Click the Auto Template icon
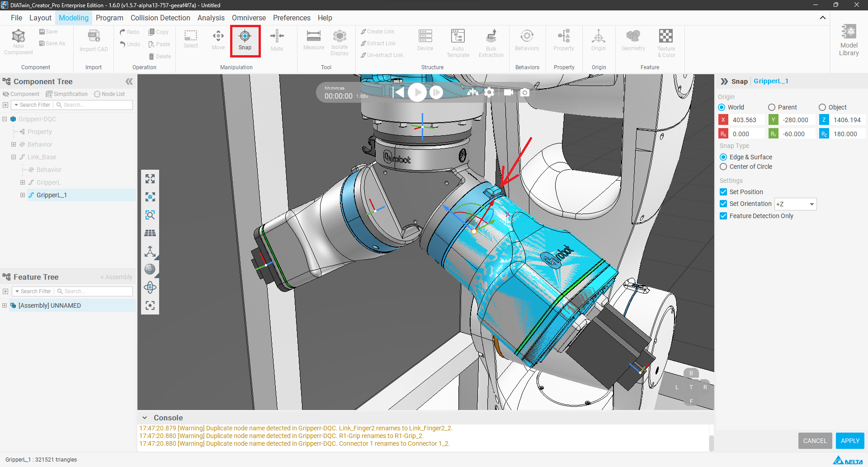 [458, 43]
